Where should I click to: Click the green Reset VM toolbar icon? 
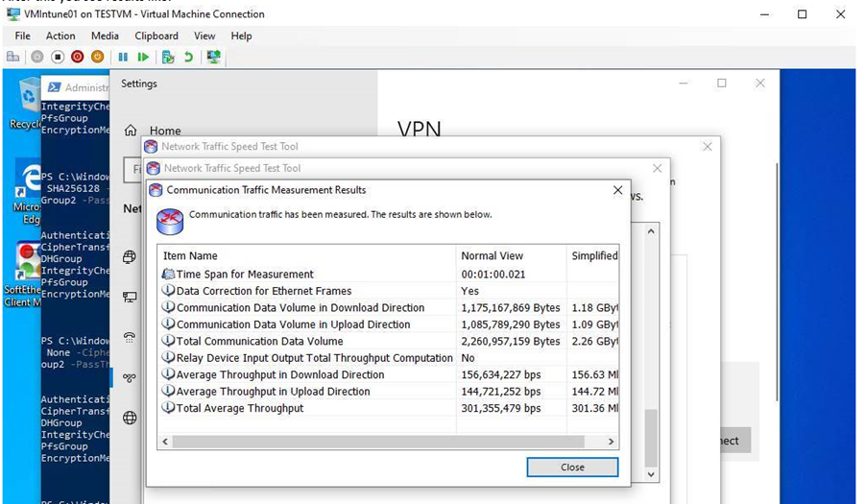tap(143, 57)
